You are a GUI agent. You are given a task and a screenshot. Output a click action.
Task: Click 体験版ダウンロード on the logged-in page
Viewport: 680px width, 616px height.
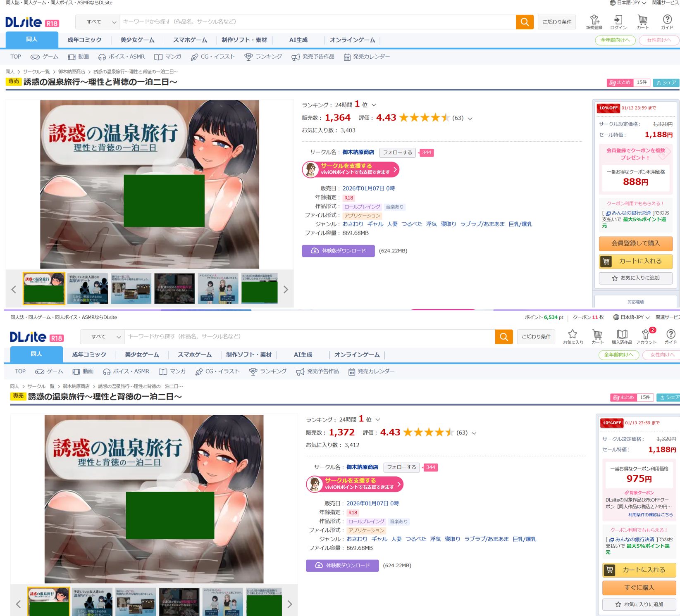click(x=342, y=566)
